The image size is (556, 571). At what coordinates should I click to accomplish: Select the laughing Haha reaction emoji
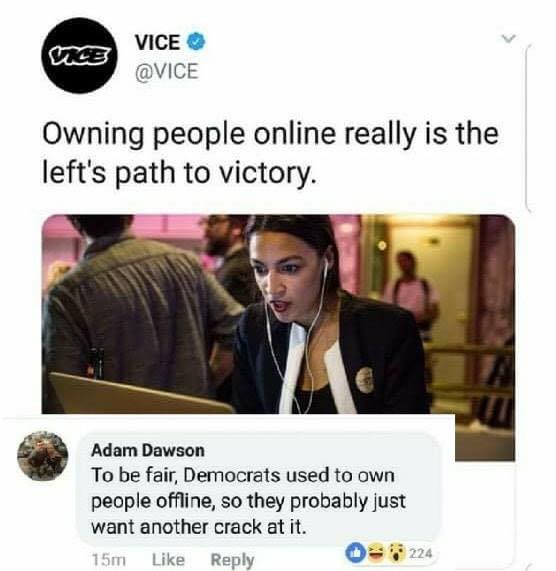tap(376, 552)
